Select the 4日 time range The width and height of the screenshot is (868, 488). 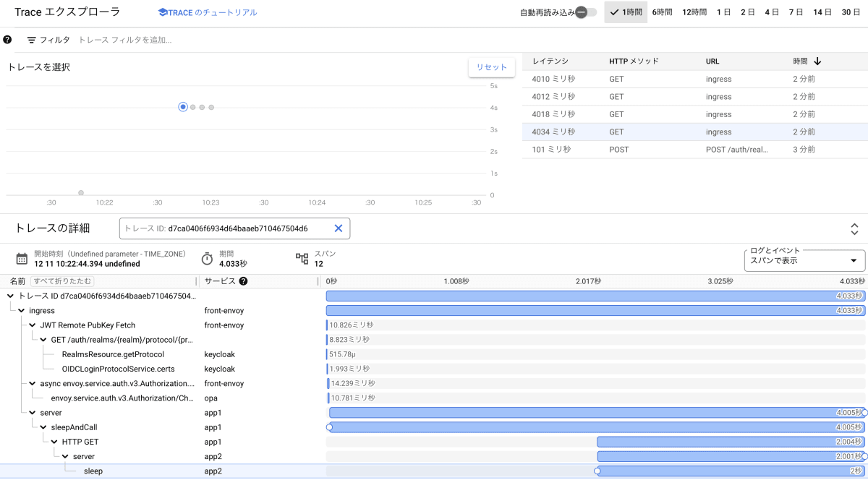pyautogui.click(x=772, y=12)
